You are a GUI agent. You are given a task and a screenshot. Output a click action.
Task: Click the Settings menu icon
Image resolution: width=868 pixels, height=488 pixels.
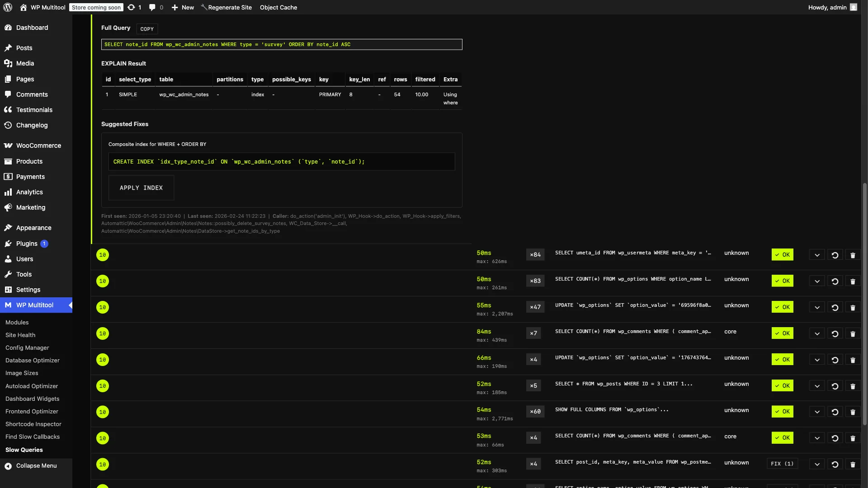(x=8, y=290)
